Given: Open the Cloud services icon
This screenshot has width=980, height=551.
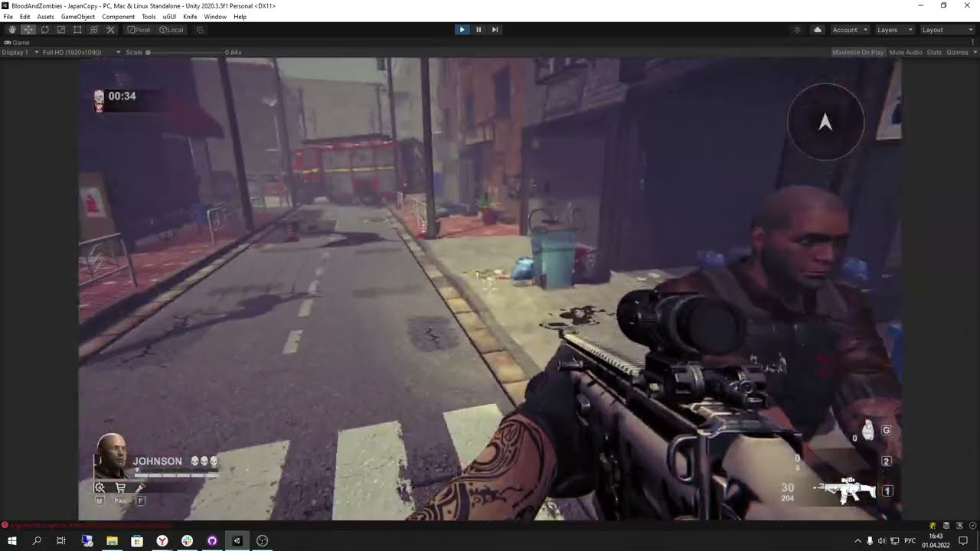Looking at the screenshot, I should tap(818, 30).
